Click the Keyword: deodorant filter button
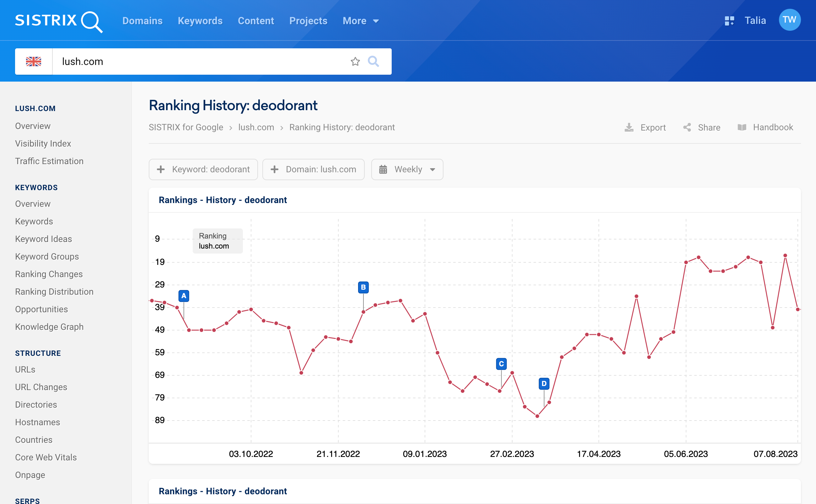The height and width of the screenshot is (504, 816). point(203,169)
